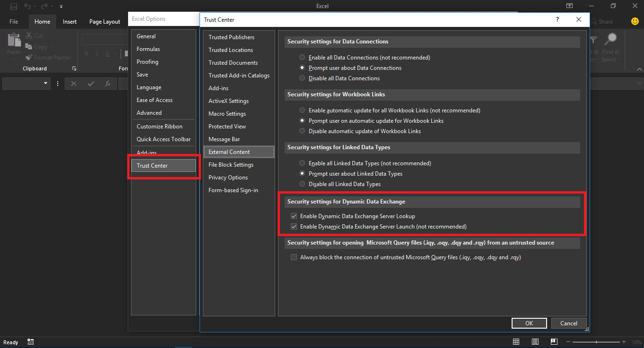Uncheck Enable Dynamic Data Exchange Server Launch
Screen dimensions: 644x348
click(294, 227)
